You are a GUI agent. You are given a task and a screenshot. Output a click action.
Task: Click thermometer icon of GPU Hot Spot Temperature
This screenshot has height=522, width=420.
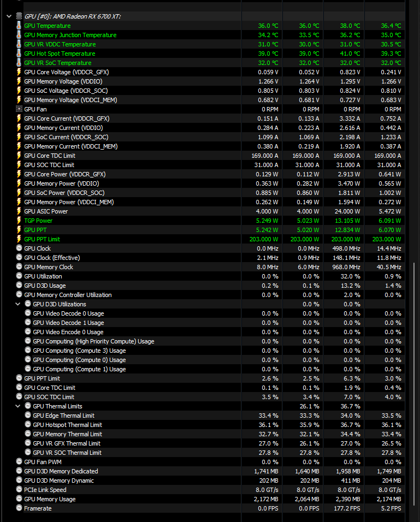pos(19,54)
